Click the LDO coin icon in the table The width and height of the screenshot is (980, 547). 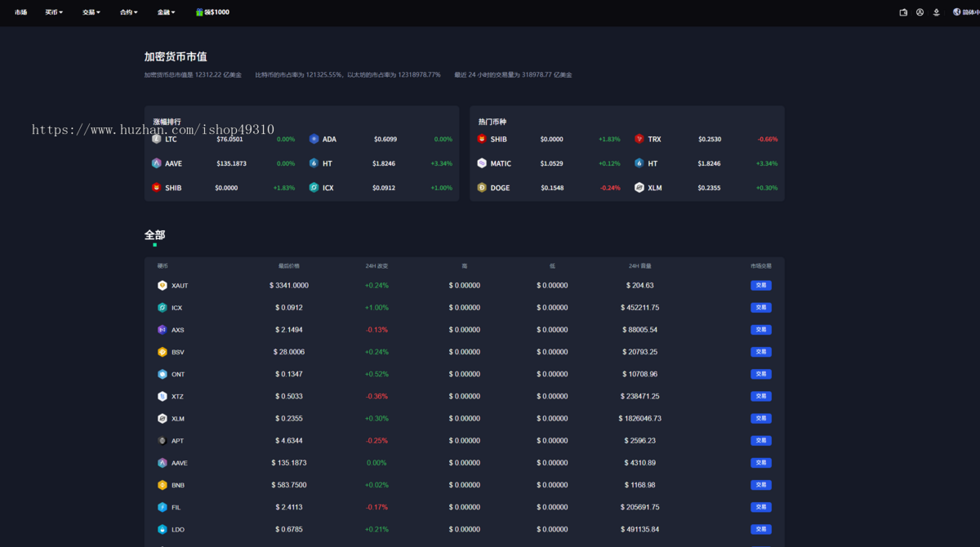[x=163, y=529]
